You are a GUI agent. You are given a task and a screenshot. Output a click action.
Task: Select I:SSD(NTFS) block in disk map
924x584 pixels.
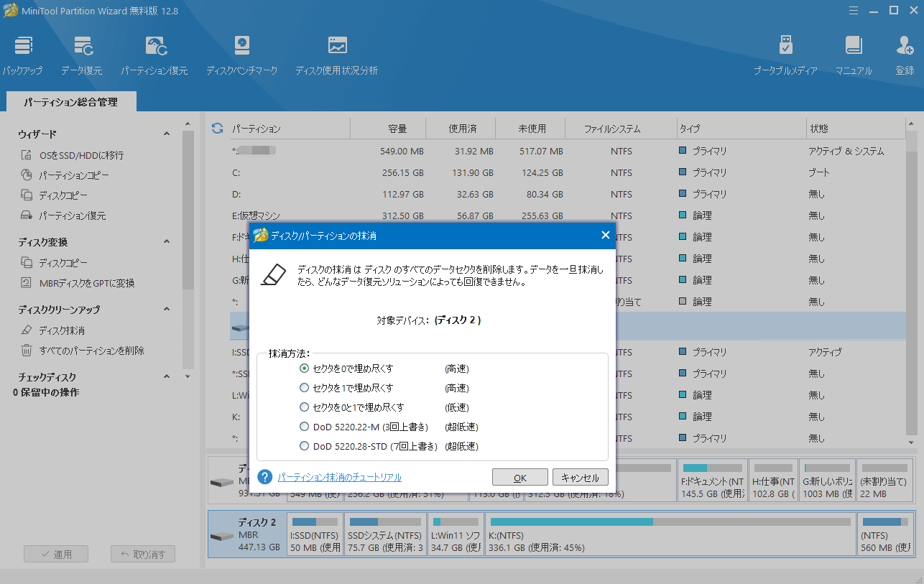[x=315, y=534]
